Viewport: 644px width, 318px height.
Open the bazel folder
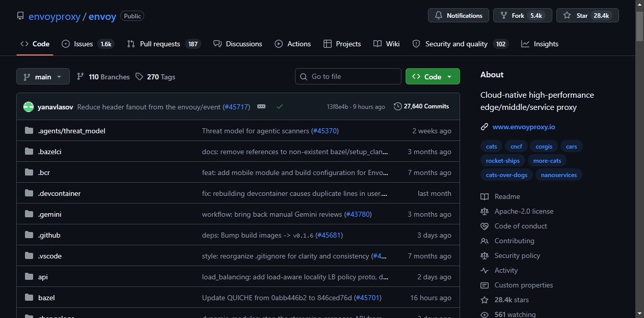pyautogui.click(x=46, y=298)
